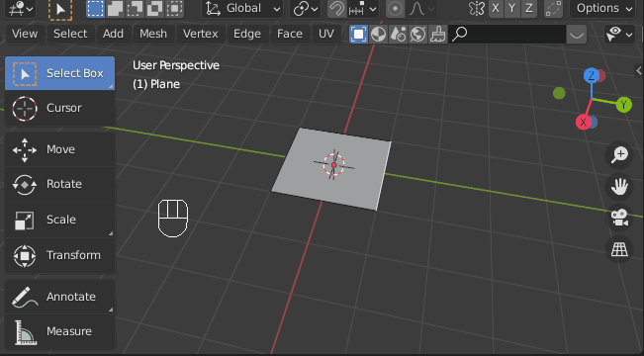
Task: Choose the Measure tool
Action: point(59,332)
